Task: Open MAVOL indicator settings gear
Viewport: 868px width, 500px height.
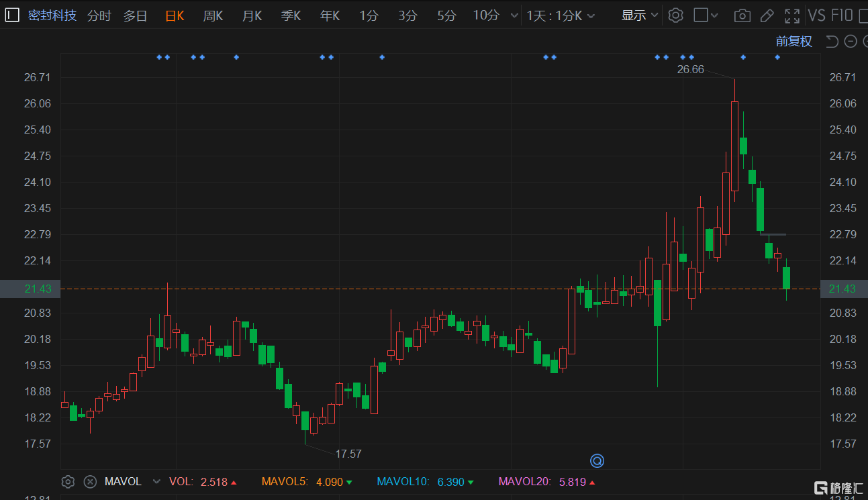Action: tap(68, 481)
